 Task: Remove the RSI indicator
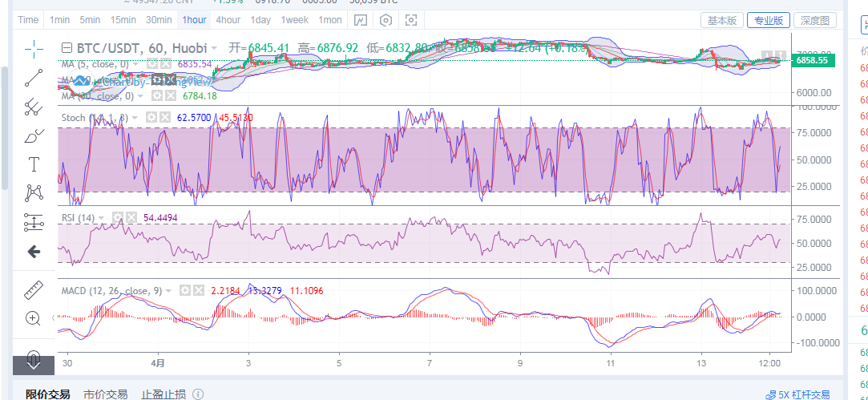131,218
